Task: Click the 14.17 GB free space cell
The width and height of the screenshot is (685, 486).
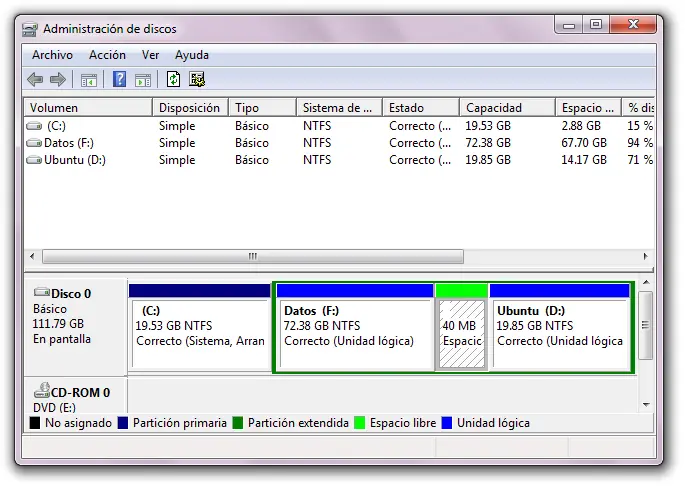Action: [x=584, y=160]
